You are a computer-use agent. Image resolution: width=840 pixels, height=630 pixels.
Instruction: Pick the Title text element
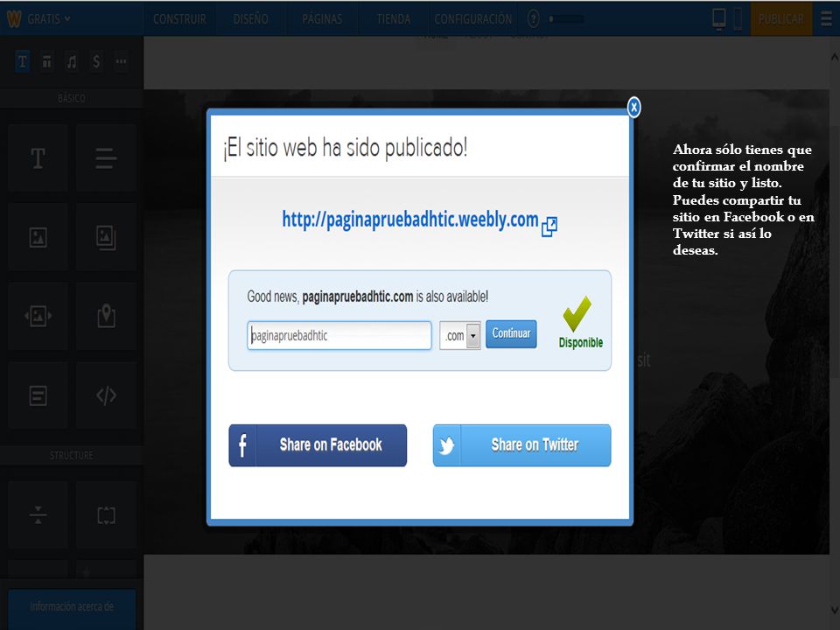click(38, 158)
